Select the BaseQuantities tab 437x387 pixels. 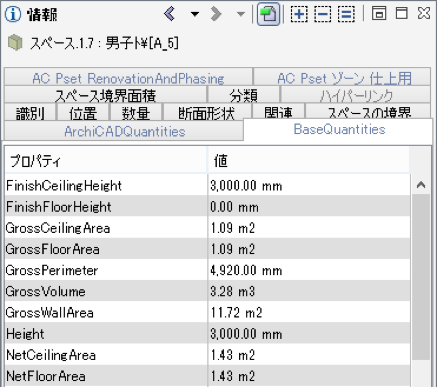(x=339, y=129)
